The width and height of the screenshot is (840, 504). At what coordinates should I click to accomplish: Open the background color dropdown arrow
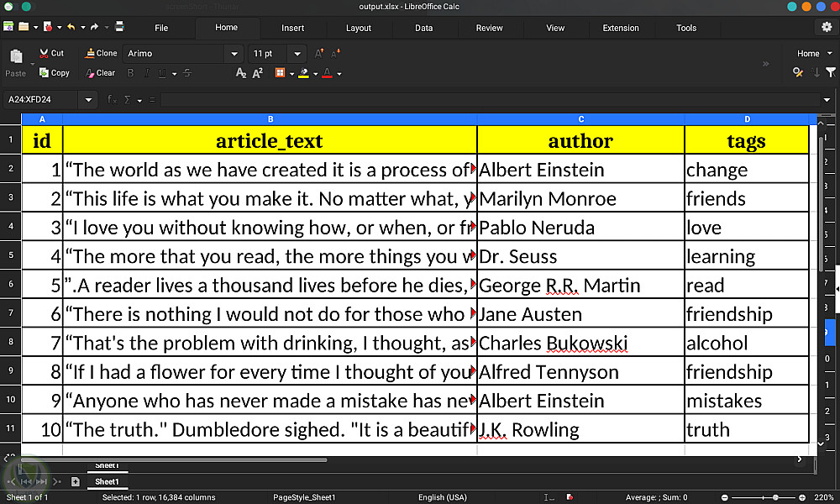316,74
